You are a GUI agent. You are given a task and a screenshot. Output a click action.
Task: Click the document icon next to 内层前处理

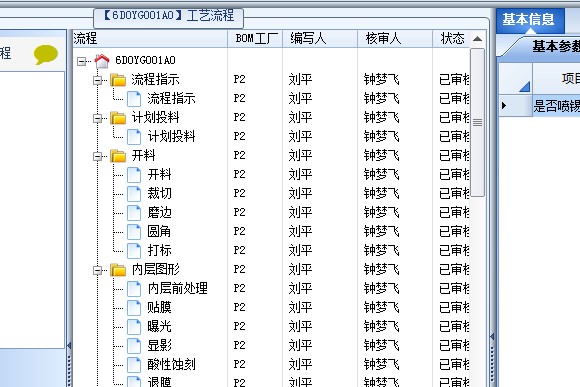click(x=134, y=289)
